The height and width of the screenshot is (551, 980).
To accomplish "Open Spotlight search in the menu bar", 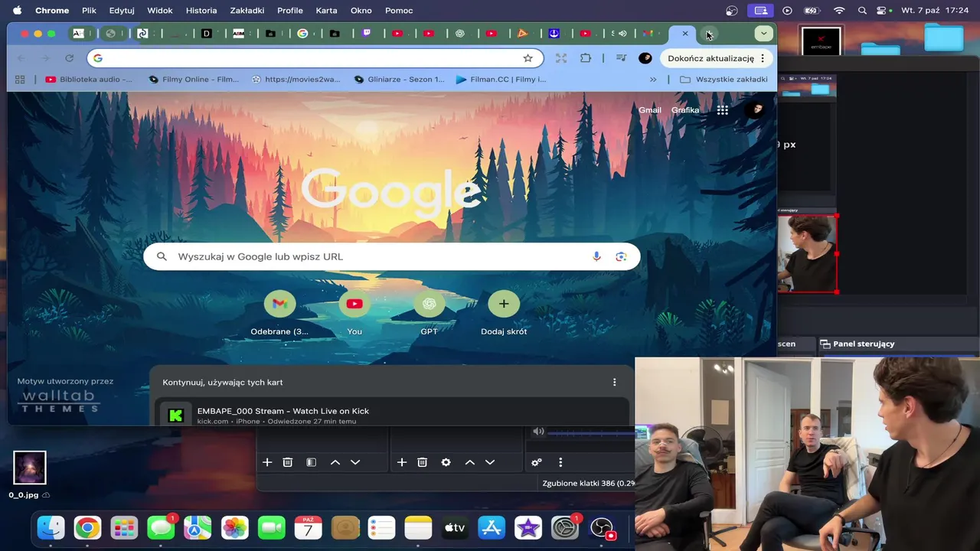I will [x=863, y=11].
